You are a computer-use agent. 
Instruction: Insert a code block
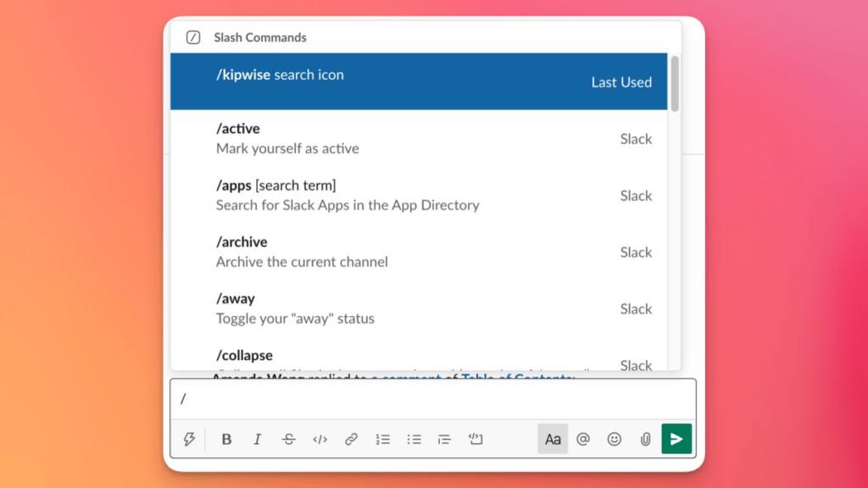475,439
